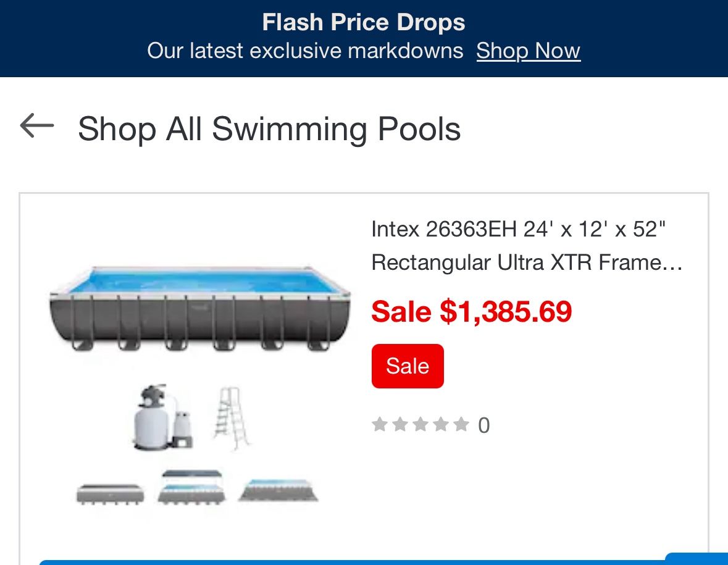The width and height of the screenshot is (728, 565).
Task: Click the main rectangular pool image
Action: point(199,307)
